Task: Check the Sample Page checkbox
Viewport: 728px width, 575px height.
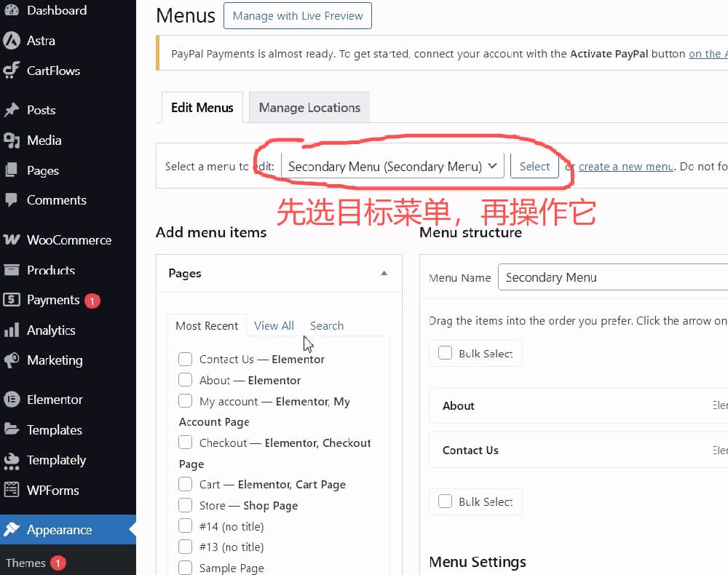Action: (x=185, y=568)
